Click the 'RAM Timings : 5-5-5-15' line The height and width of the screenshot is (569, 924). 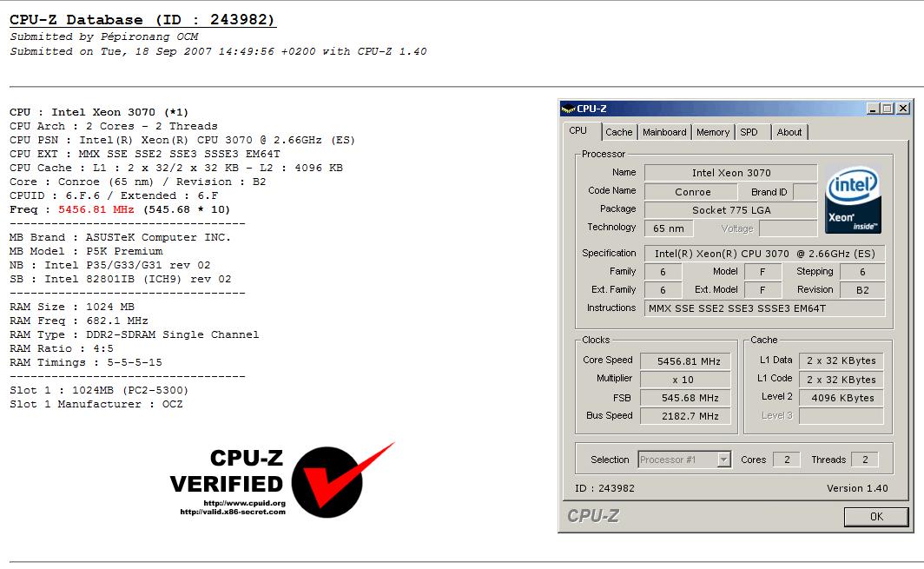(x=86, y=362)
